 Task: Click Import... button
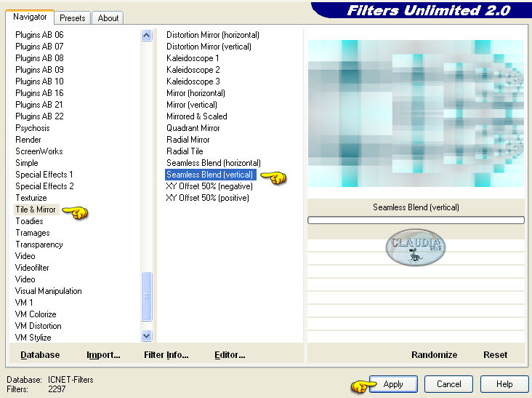coord(103,355)
